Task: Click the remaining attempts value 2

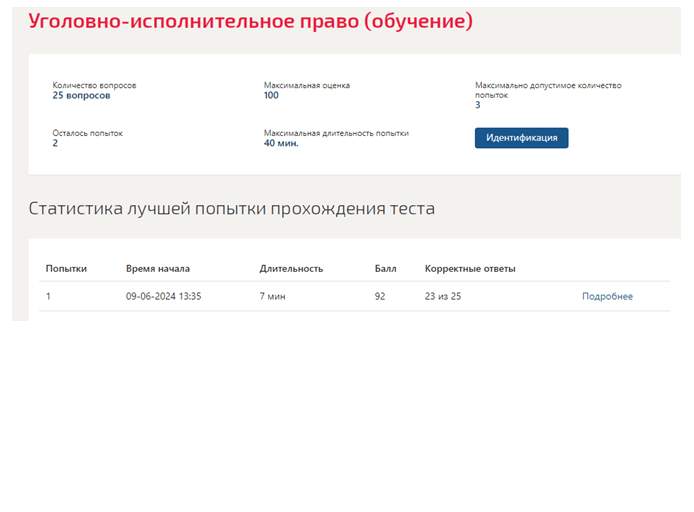Action: coord(55,143)
